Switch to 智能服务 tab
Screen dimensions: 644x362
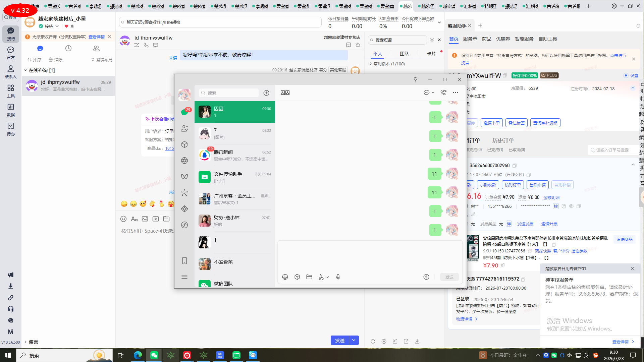click(524, 39)
